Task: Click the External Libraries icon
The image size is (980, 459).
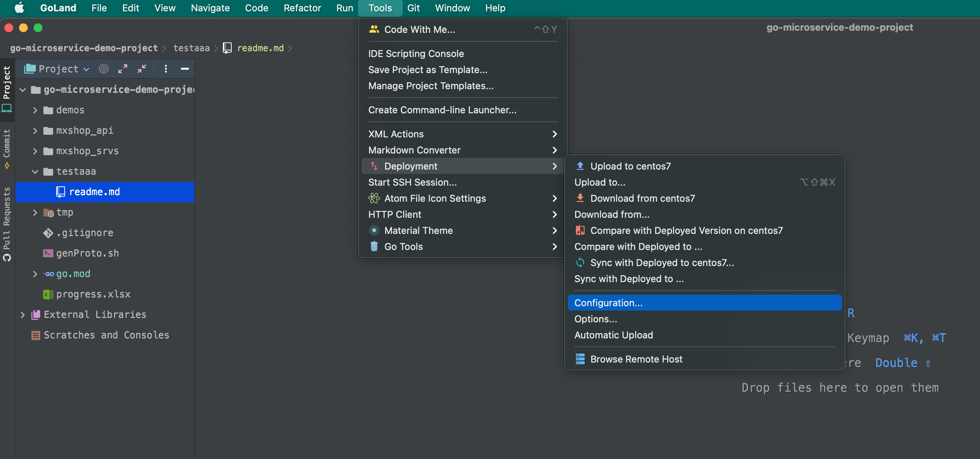Action: click(x=36, y=314)
